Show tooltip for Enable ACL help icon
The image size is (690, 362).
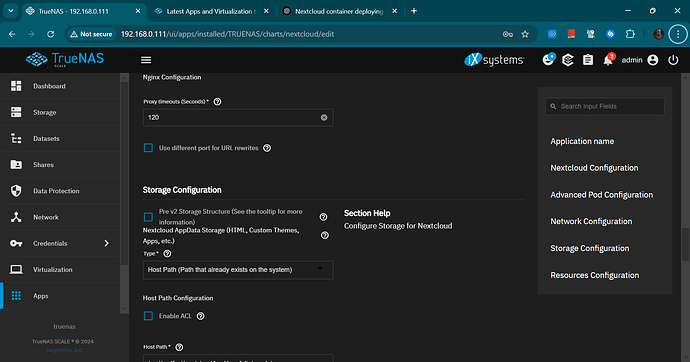[200, 316]
